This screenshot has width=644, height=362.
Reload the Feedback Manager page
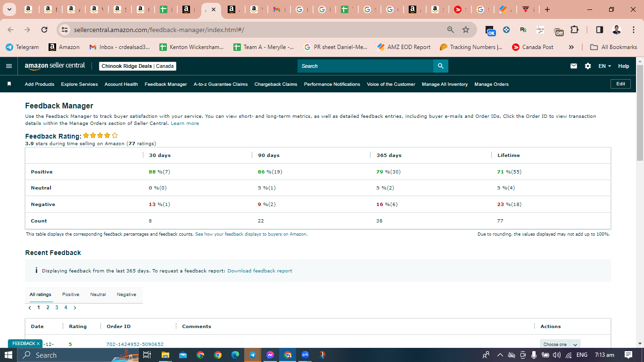click(x=44, y=30)
